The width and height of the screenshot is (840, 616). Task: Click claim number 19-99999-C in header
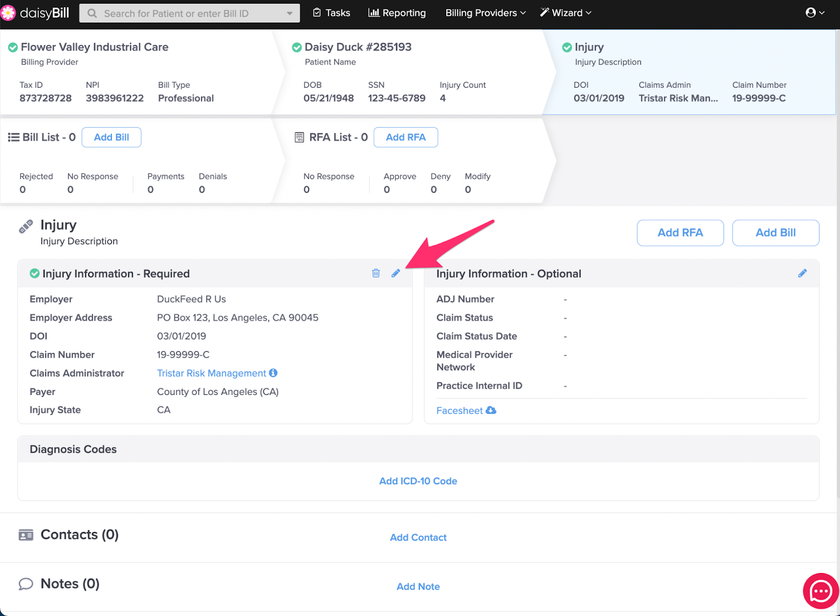pyautogui.click(x=759, y=98)
